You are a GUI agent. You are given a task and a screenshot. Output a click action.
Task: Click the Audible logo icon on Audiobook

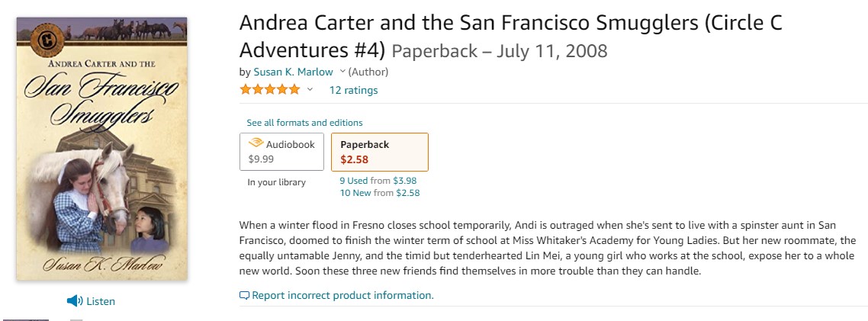click(256, 144)
